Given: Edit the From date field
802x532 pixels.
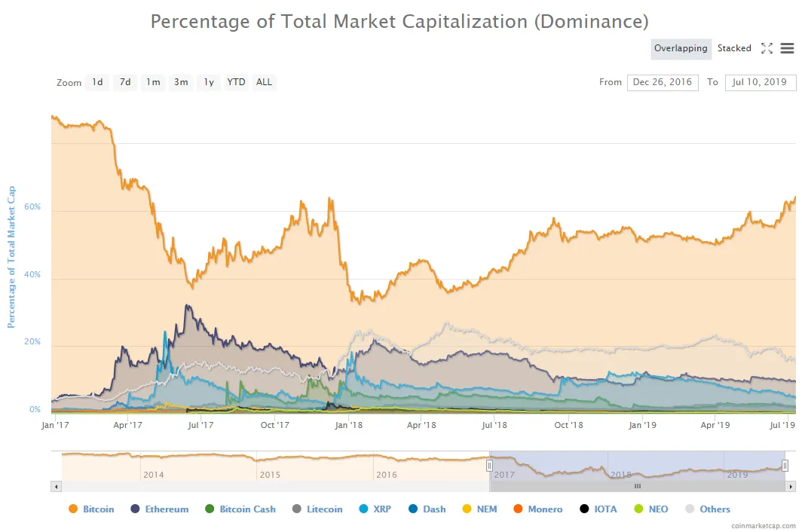Looking at the screenshot, I should point(663,82).
